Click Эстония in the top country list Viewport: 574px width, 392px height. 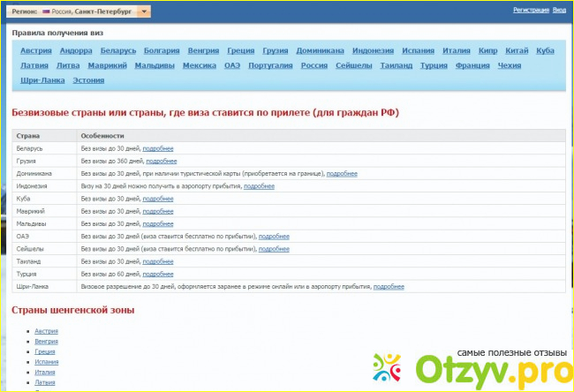[88, 80]
